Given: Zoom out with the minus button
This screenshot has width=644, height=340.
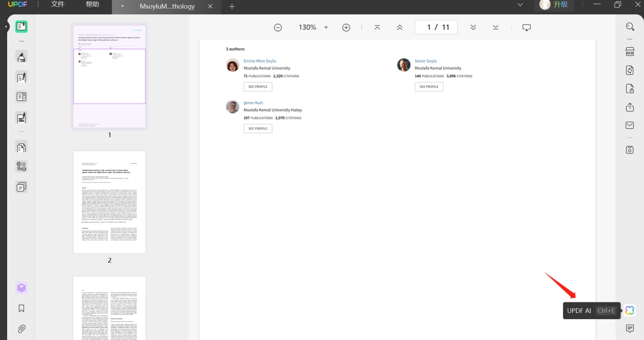Looking at the screenshot, I should 277,27.
